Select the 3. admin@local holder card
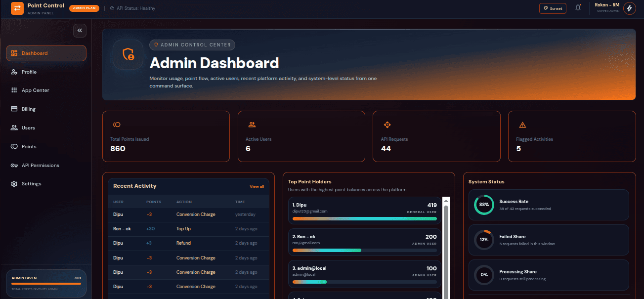Image resolution: width=644 pixels, height=299 pixels. 365,274
